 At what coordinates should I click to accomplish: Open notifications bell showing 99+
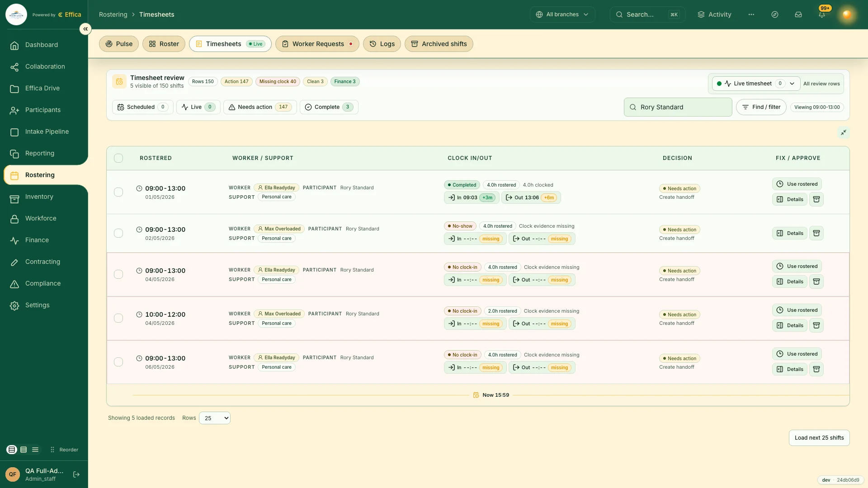(822, 14)
